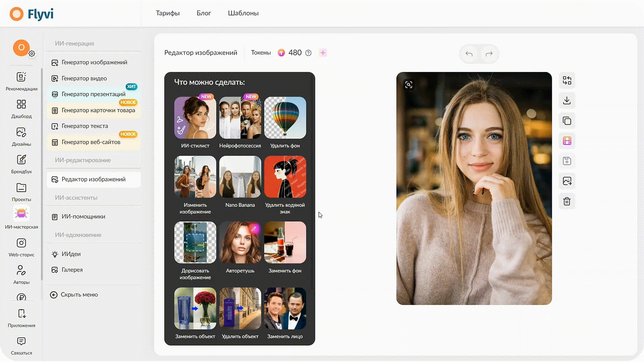Choose the Удалить фон balloon thumbnail
This screenshot has width=644, height=362.
[285, 118]
